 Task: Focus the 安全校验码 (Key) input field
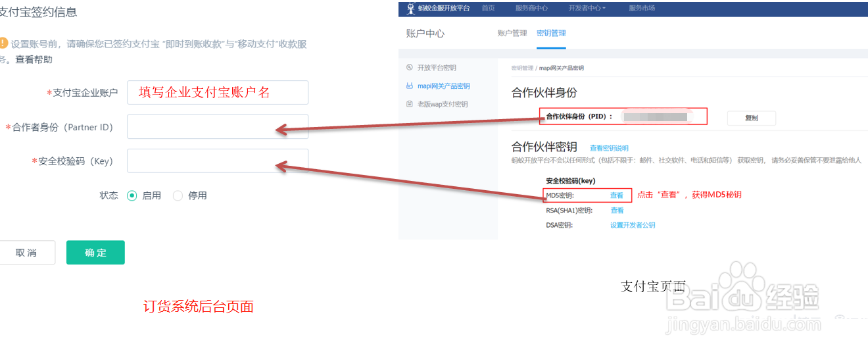coord(218,161)
